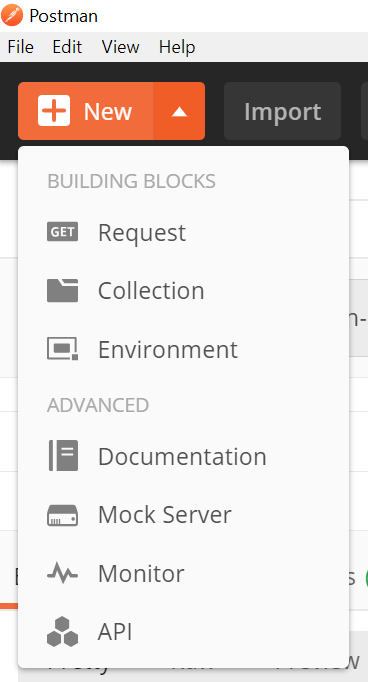
Task: Click the New button label
Action: [x=107, y=112]
